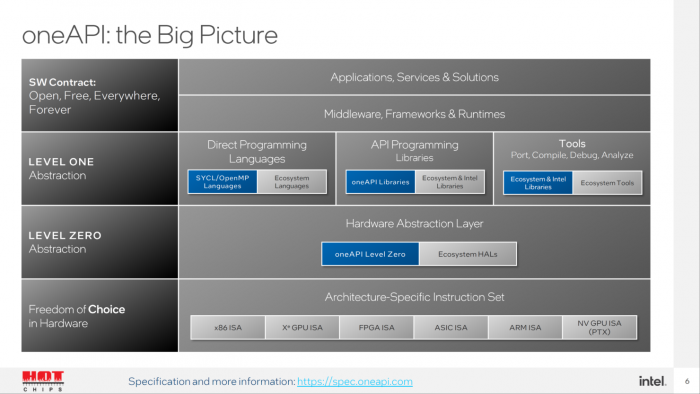The image size is (700, 394).
Task: Select the ARM ISA cell
Action: point(525,328)
